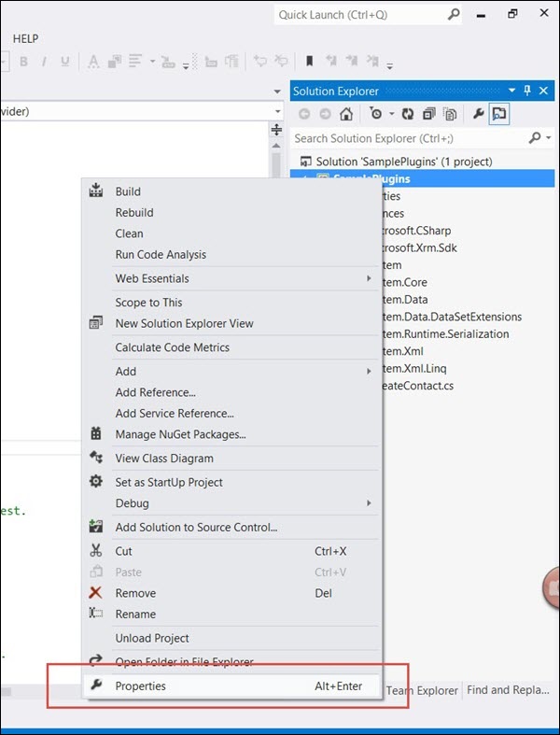The width and height of the screenshot is (560, 735).
Task: Toggle the Show All Files icon
Action: click(x=450, y=114)
